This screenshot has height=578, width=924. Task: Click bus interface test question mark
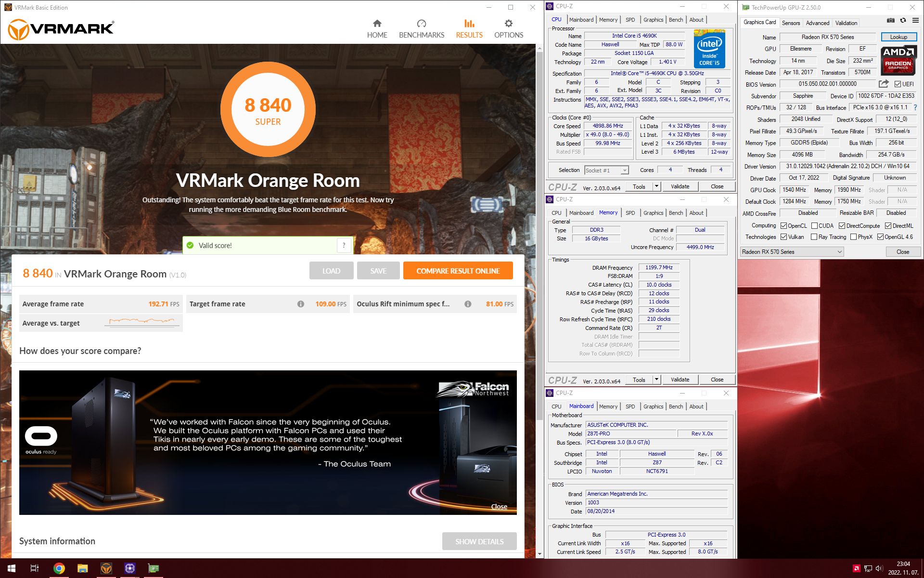(x=915, y=107)
